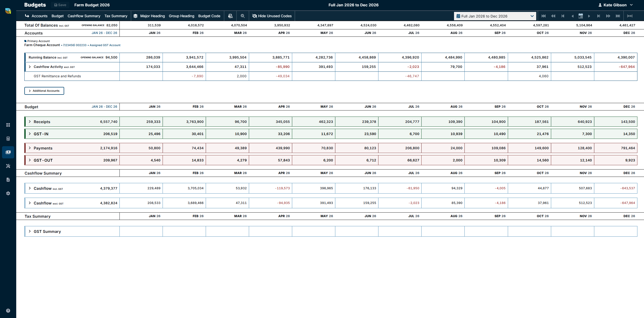Click the GST Remittance FEB value -7,890

(197, 76)
